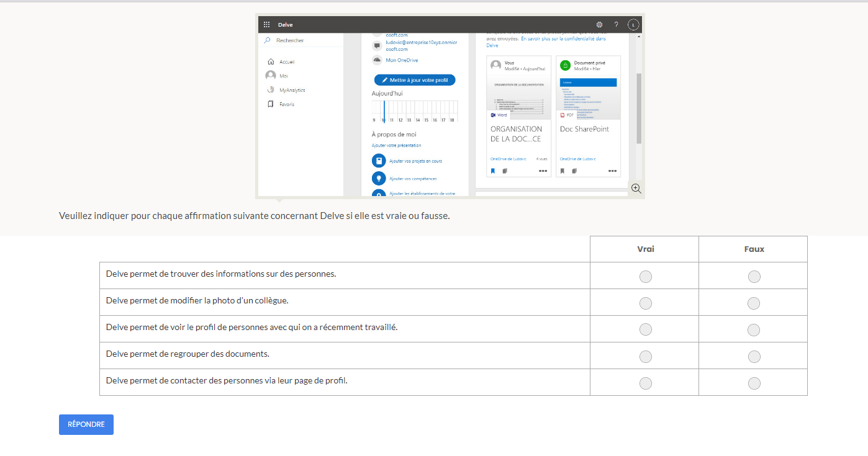Click the bookmark icon on Doc SharePoint card
Image resolution: width=868 pixels, height=456 pixels.
click(563, 171)
